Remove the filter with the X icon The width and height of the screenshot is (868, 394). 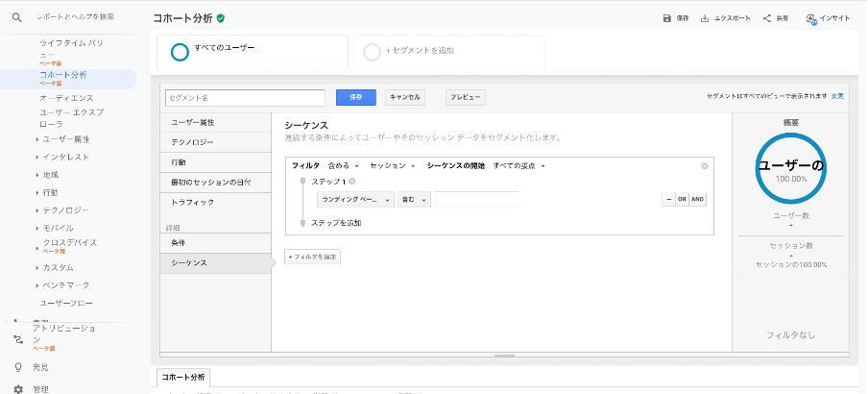pyautogui.click(x=705, y=166)
